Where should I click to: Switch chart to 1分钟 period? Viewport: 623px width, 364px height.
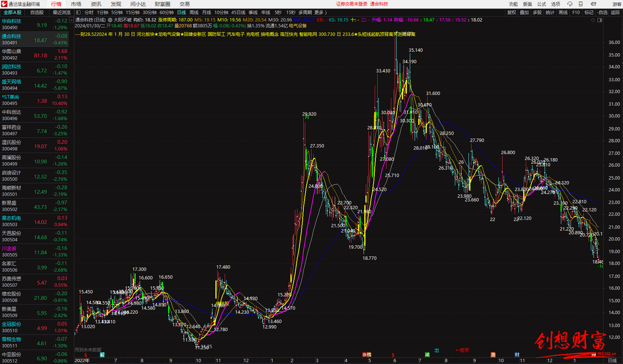(x=102, y=13)
